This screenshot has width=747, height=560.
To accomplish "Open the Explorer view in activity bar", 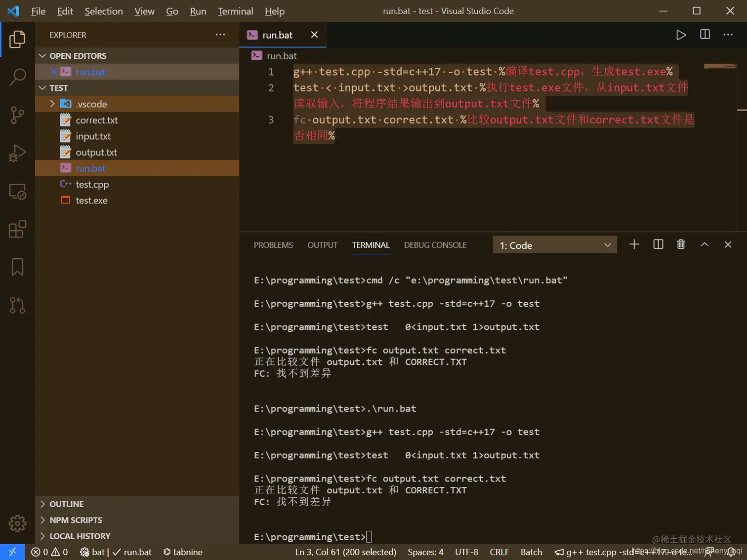I will [17, 40].
